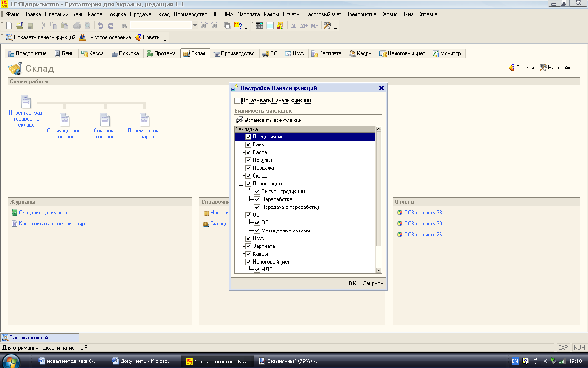
Task: Click the Save diskette toolbar icon
Action: [30, 26]
